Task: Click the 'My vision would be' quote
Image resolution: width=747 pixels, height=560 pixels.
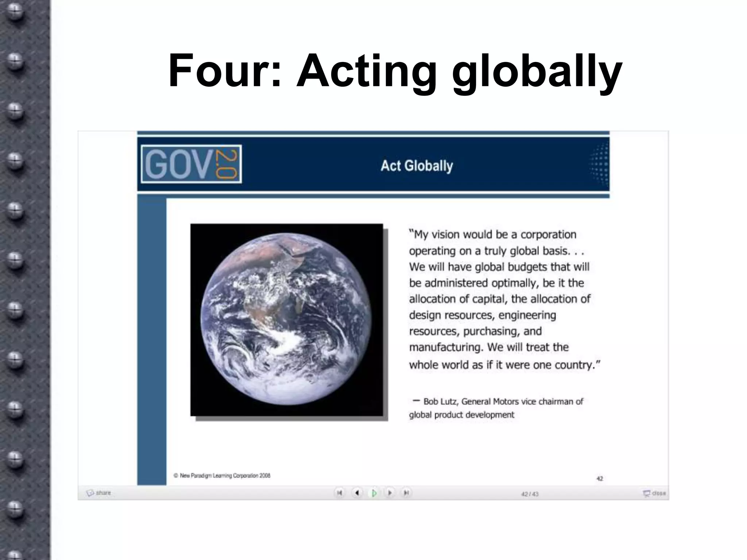Action: point(503,299)
